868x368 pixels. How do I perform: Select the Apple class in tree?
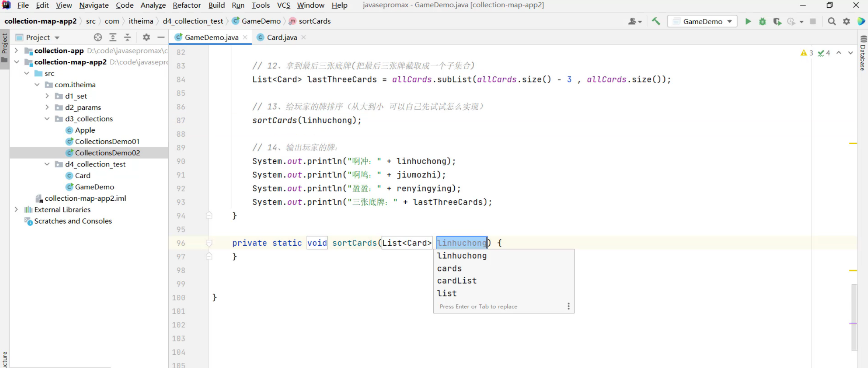coord(85,130)
